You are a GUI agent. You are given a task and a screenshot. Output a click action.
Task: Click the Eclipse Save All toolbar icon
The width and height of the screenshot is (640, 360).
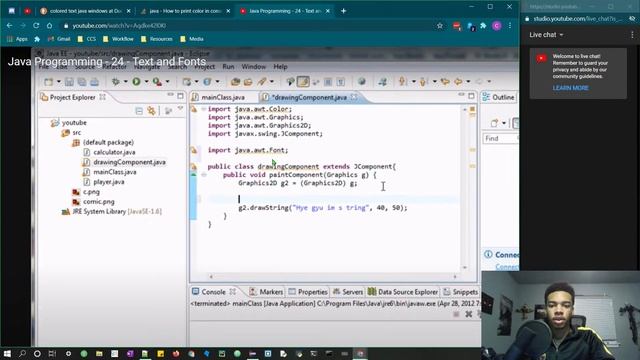82,82
